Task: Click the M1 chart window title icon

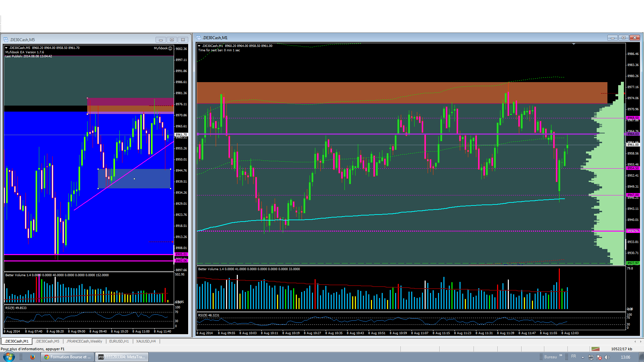Action: point(199,38)
